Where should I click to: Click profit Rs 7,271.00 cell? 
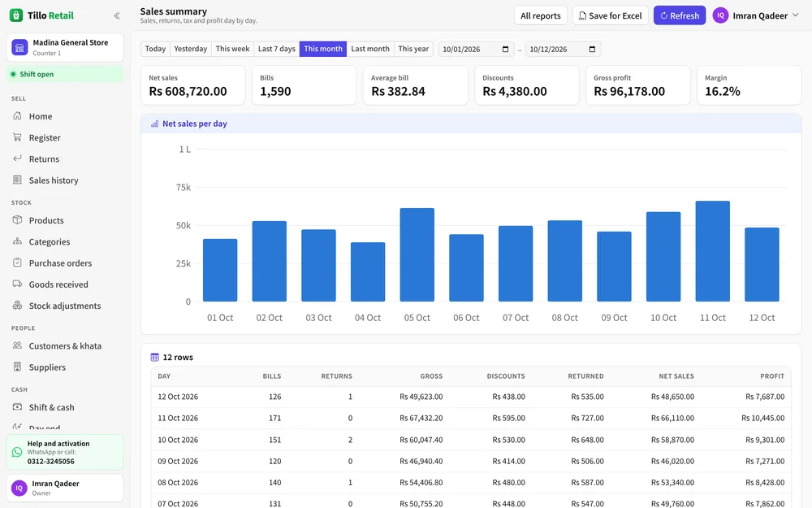765,461
